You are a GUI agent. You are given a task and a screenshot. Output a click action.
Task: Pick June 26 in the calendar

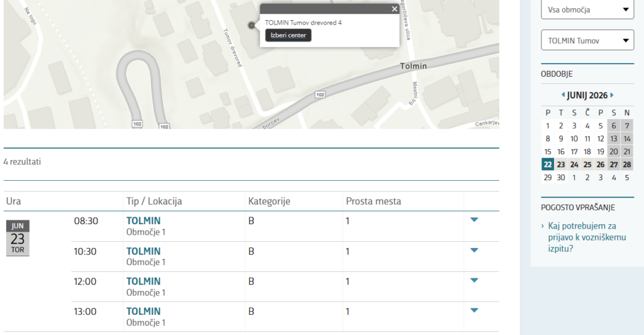[601, 164]
